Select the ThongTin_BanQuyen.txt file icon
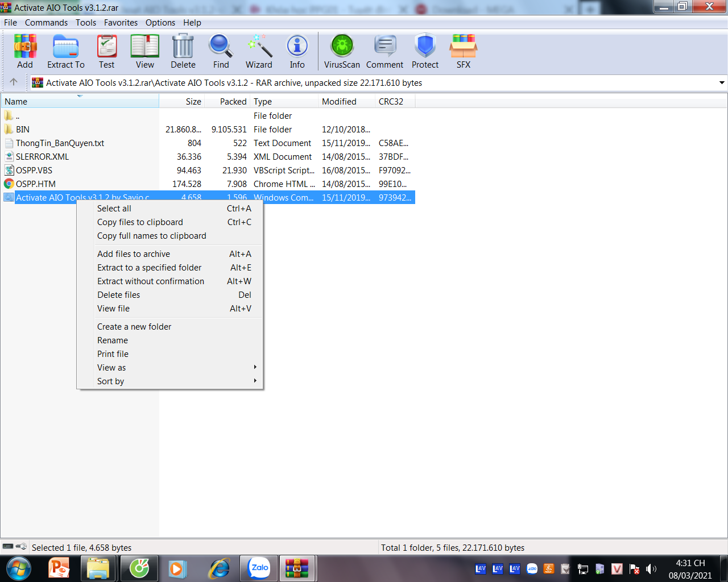728x582 pixels. pyautogui.click(x=9, y=143)
